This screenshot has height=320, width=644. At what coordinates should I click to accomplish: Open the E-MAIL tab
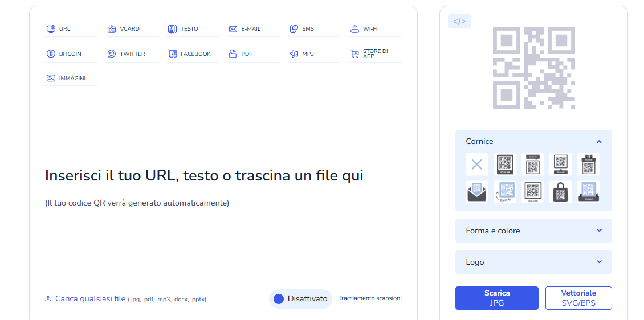tap(254, 29)
